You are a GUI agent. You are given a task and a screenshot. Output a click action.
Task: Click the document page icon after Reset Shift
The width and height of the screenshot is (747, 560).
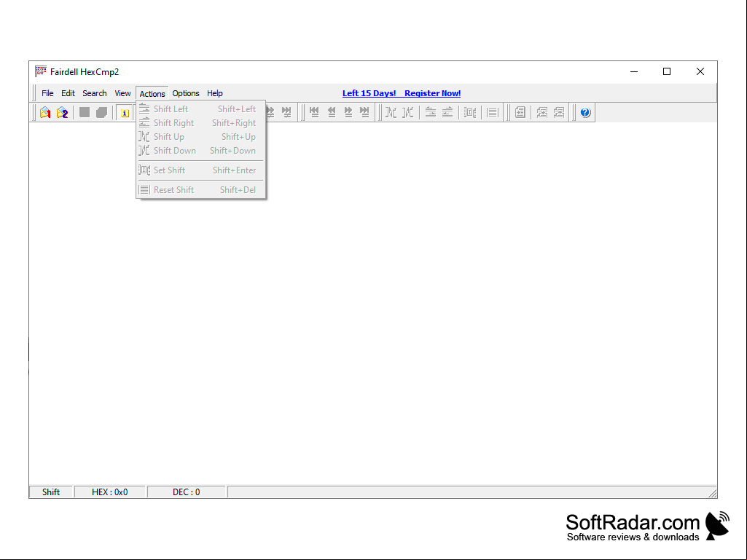520,112
